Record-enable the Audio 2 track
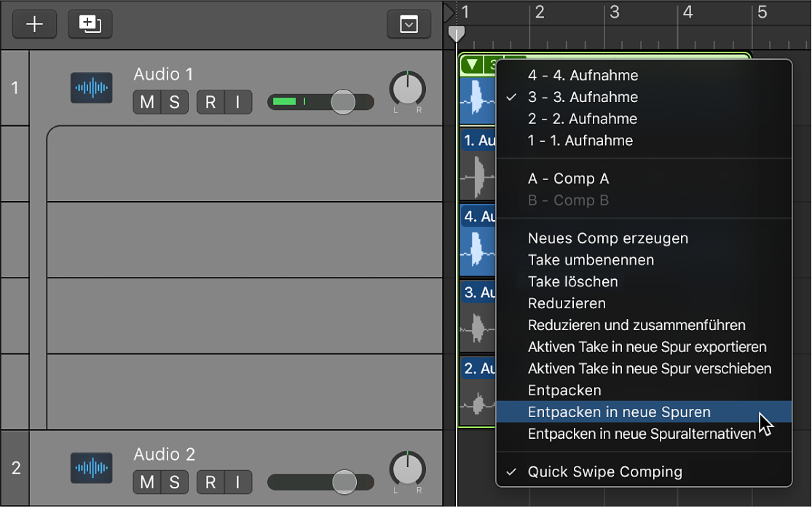This screenshot has height=508, width=812. click(x=210, y=482)
